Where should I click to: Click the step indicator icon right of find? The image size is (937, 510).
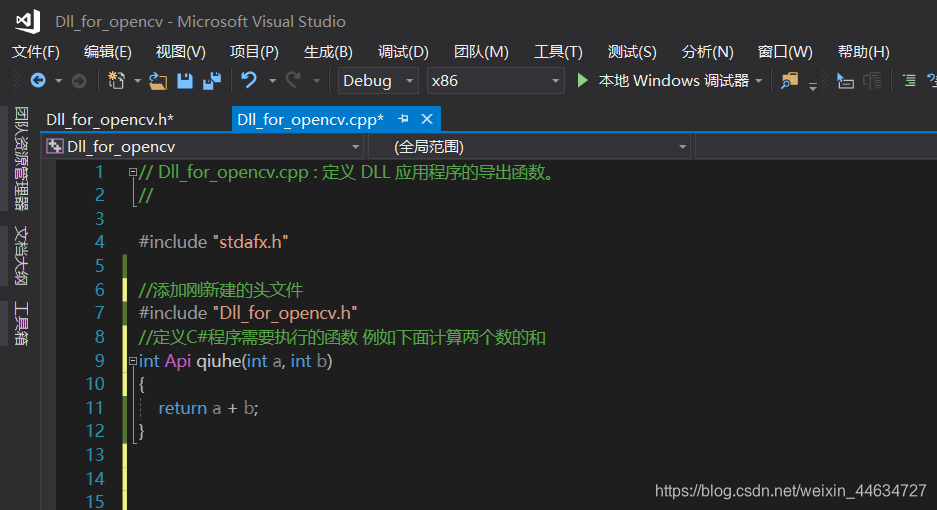click(845, 81)
